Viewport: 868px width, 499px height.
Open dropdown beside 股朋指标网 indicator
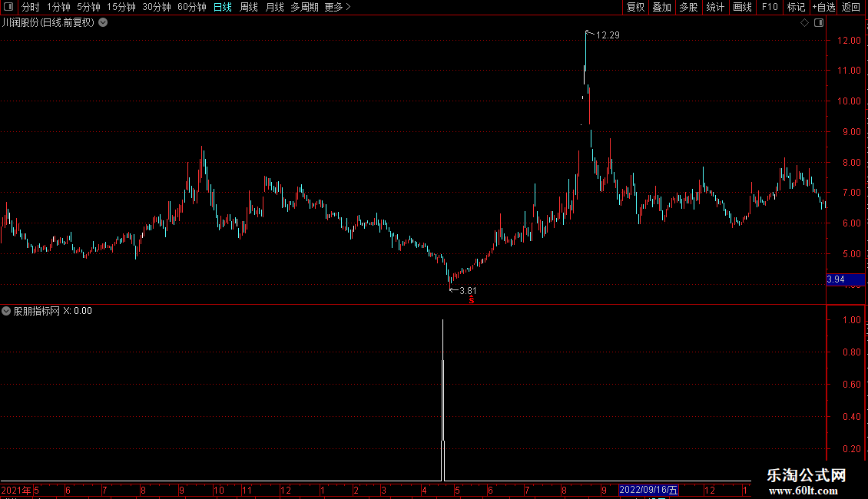pyautogui.click(x=6, y=311)
